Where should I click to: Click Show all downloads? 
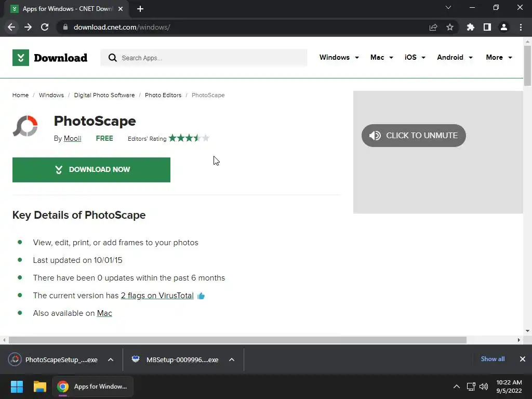[493, 359]
